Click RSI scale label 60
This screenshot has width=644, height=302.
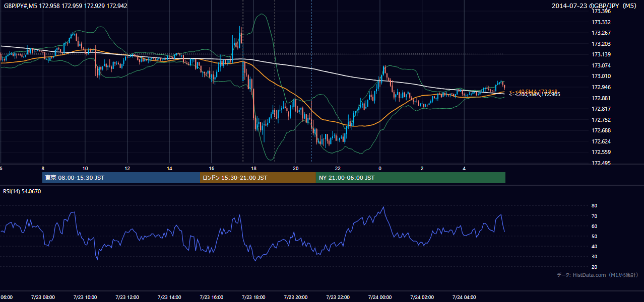(x=594, y=226)
